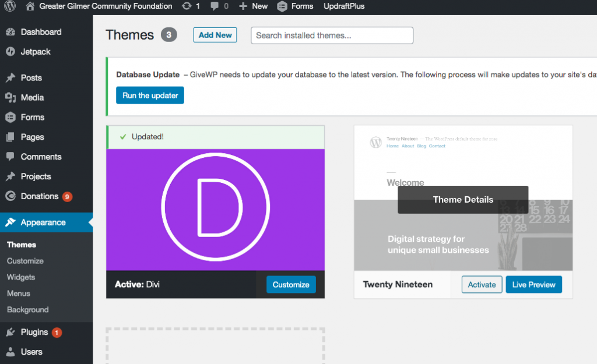
Task: Open the Customize submenu item
Action: [x=25, y=261]
